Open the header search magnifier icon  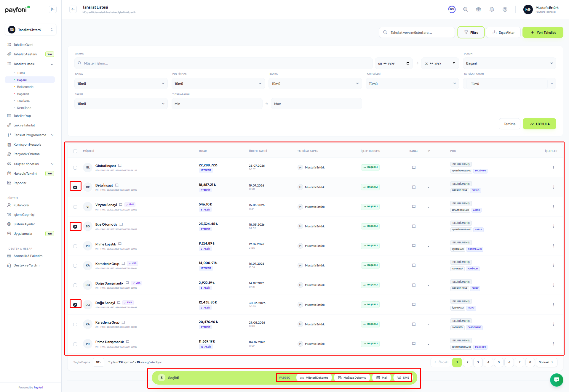[465, 9]
